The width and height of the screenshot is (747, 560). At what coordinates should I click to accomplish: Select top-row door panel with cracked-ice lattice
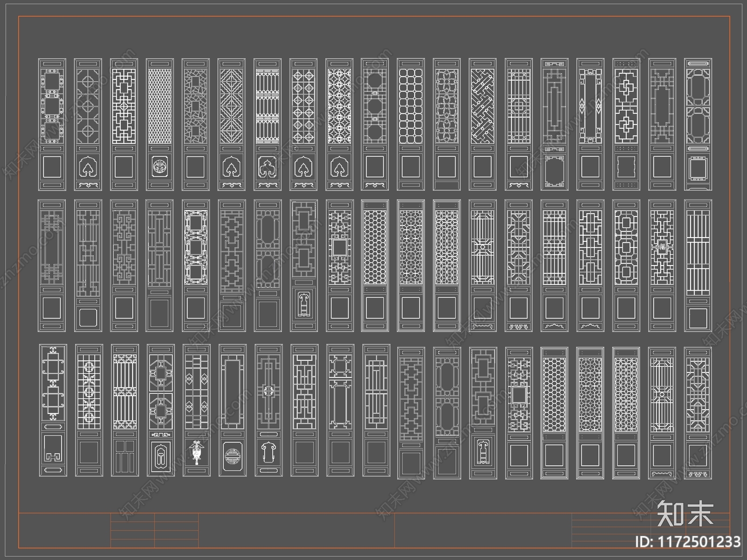(x=196, y=125)
